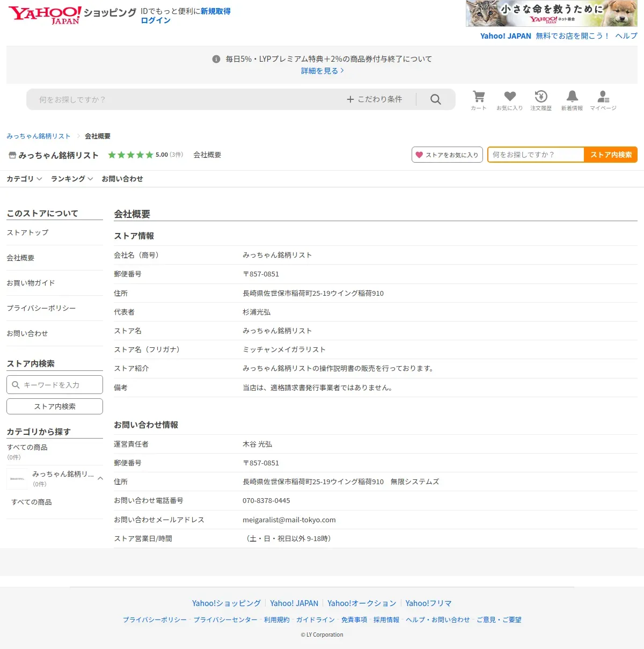The width and height of the screenshot is (644, 649).
Task: Click the Yahoo! JAPAN top-right link
Action: (x=506, y=36)
